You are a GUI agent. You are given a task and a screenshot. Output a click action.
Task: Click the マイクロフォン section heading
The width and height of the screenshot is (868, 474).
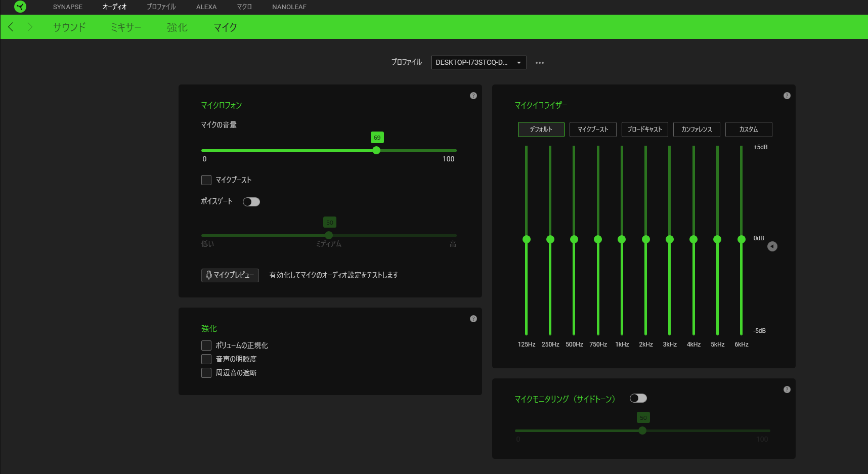tap(222, 105)
